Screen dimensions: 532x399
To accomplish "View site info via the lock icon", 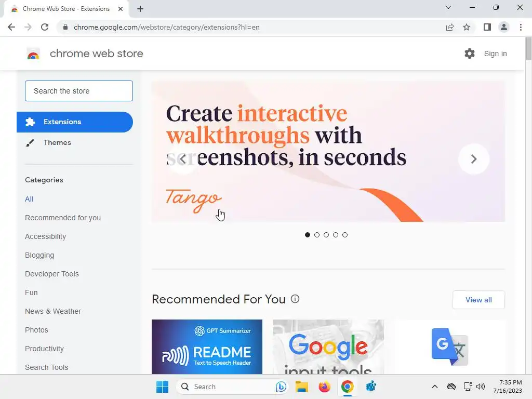I will [65, 27].
